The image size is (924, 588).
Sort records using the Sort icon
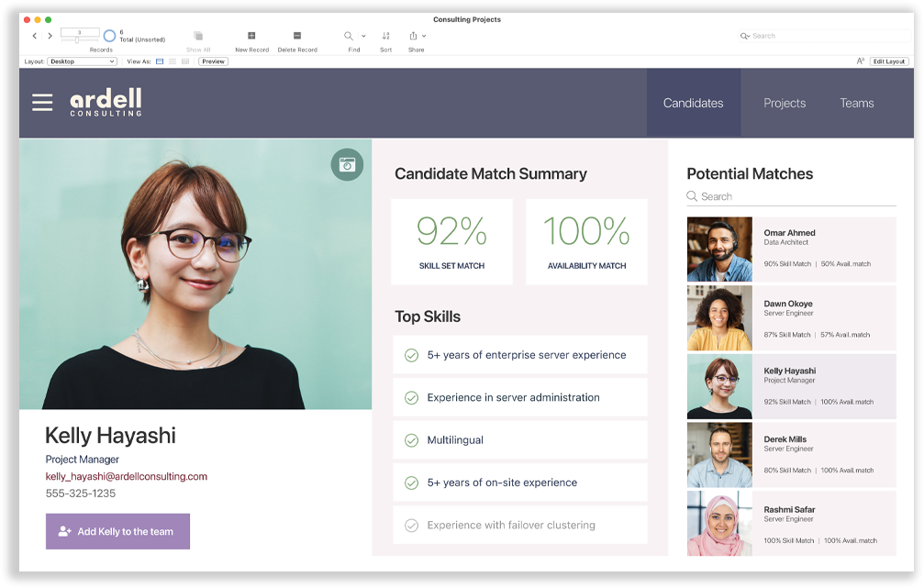click(x=385, y=34)
